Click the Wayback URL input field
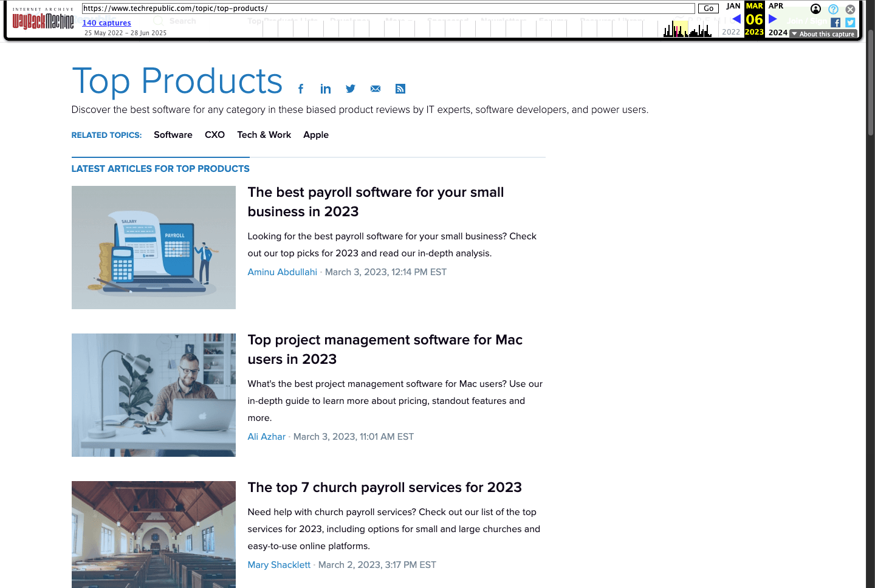875x588 pixels. (388, 9)
